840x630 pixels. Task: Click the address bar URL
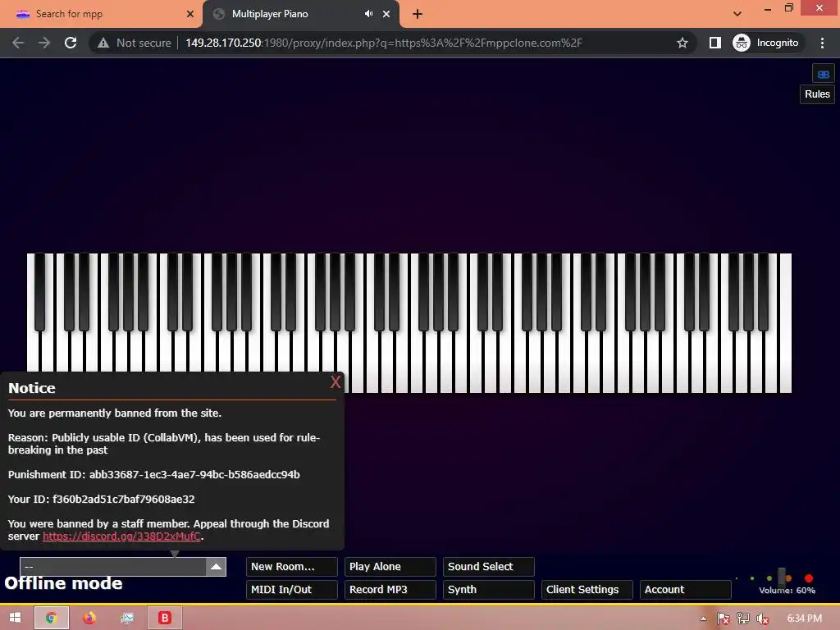pos(384,43)
